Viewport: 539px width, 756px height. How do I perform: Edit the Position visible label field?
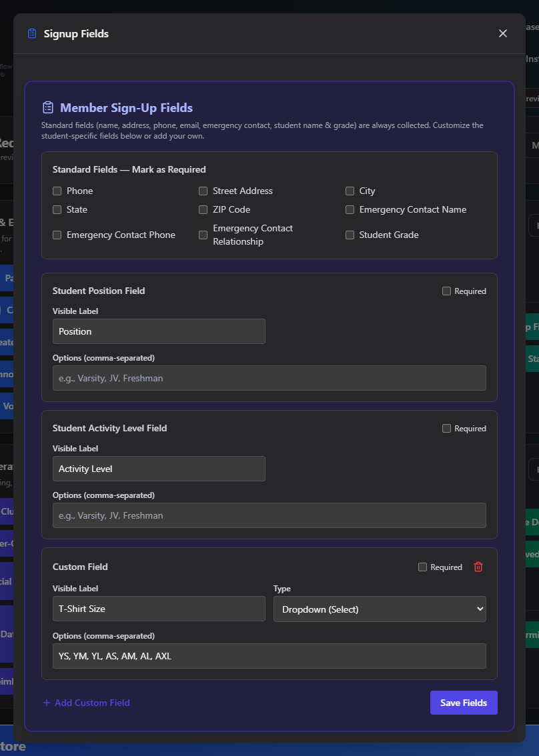click(x=159, y=331)
